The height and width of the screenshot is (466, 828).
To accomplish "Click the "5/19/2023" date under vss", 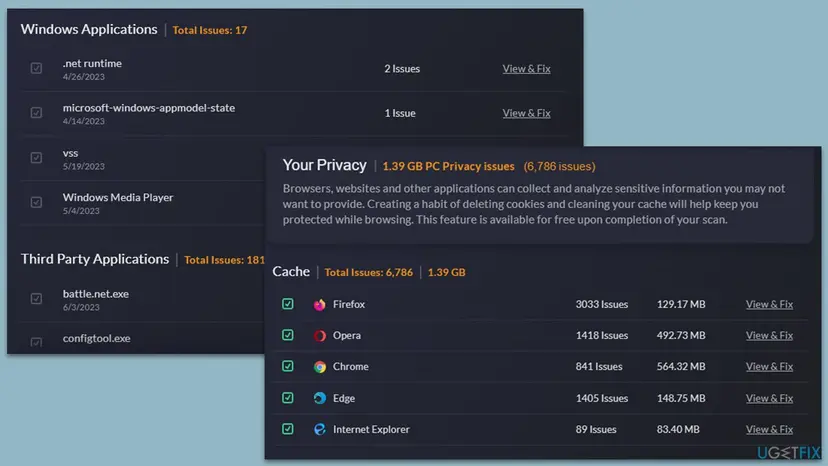I will [83, 166].
